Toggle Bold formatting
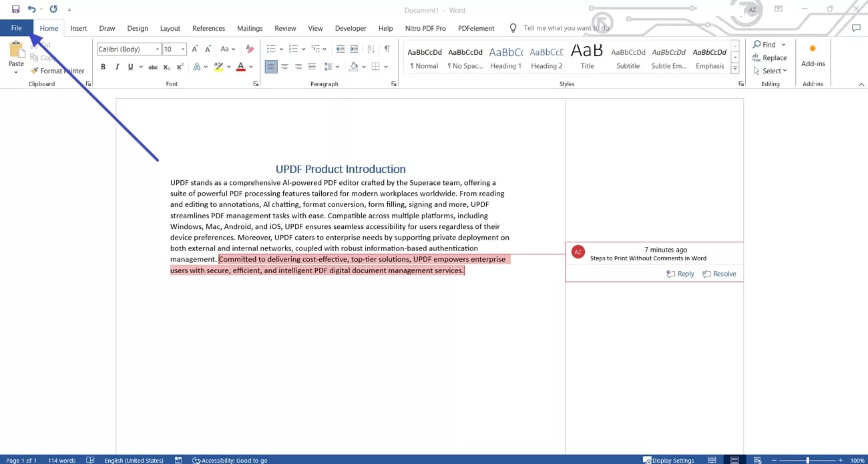This screenshot has width=868, height=464. click(x=103, y=67)
